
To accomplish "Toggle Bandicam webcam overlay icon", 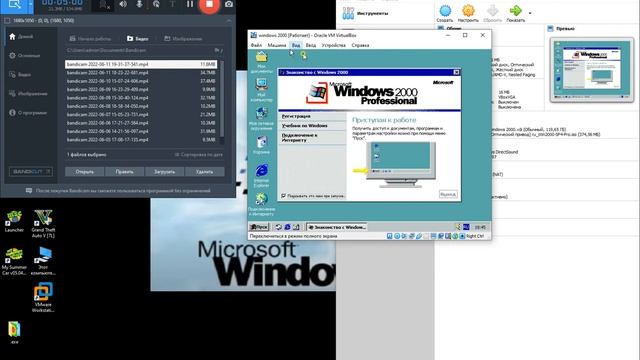I will 104,5.
